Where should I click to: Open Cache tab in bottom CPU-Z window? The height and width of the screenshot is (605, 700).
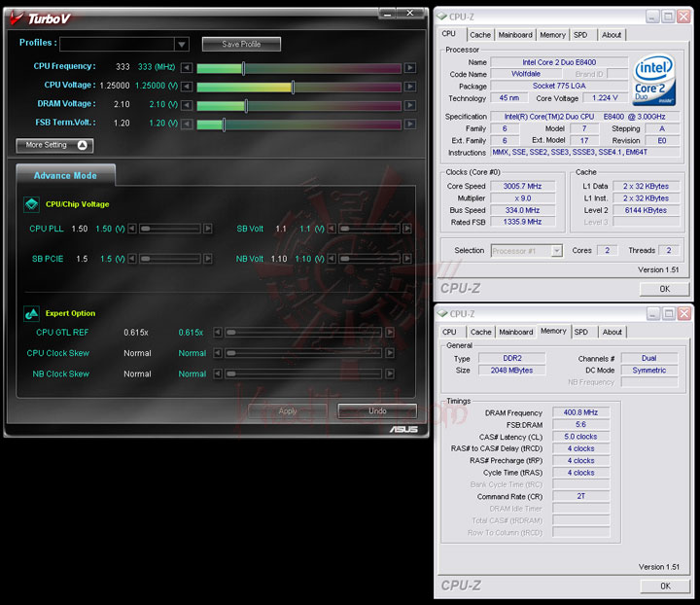tap(481, 333)
